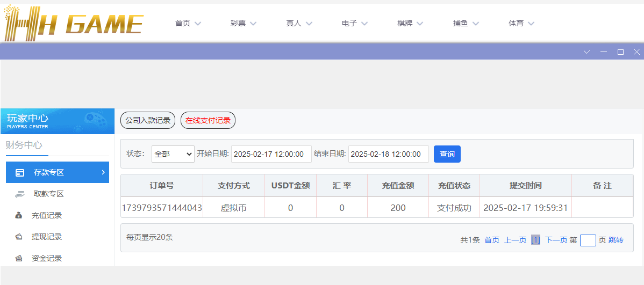Click the window collapse chevron icon
Screen dimensions: 644x285
tap(586, 52)
